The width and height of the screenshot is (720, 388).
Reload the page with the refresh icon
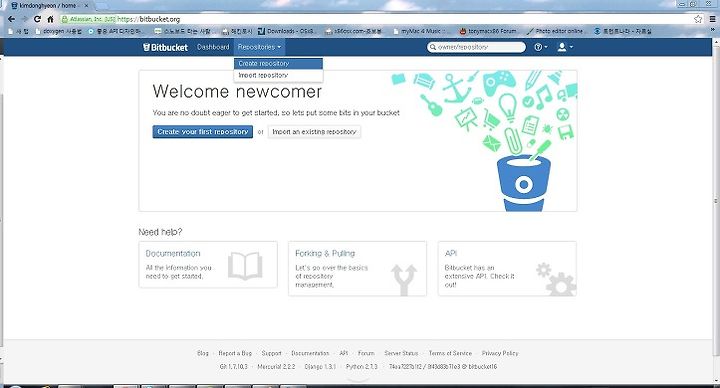tap(38, 19)
